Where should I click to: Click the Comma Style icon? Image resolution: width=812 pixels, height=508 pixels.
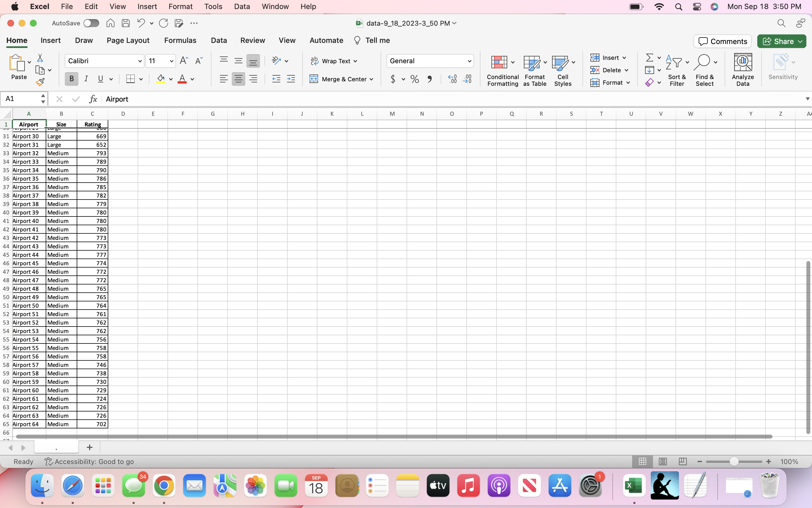pos(429,79)
